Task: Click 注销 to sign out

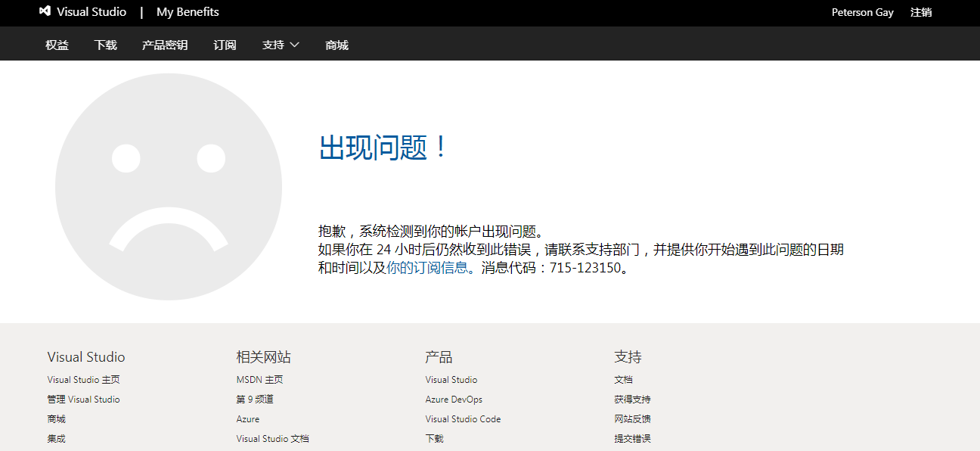Action: [921, 12]
